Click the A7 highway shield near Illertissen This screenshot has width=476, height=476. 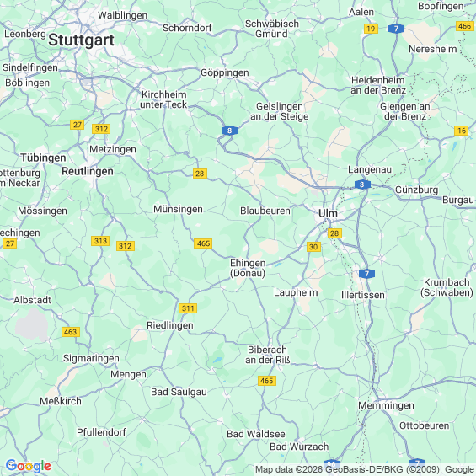click(x=366, y=274)
